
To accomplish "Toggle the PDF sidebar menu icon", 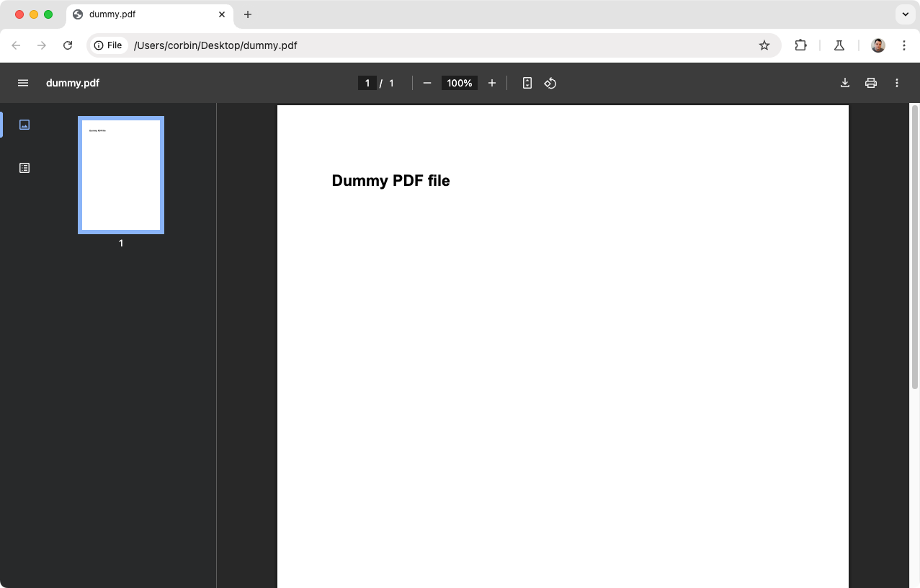I will (23, 83).
